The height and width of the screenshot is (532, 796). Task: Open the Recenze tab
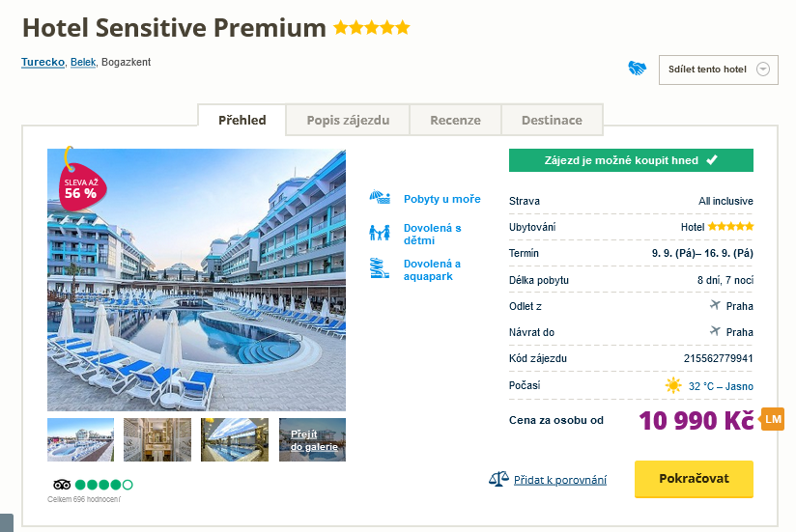tap(455, 121)
